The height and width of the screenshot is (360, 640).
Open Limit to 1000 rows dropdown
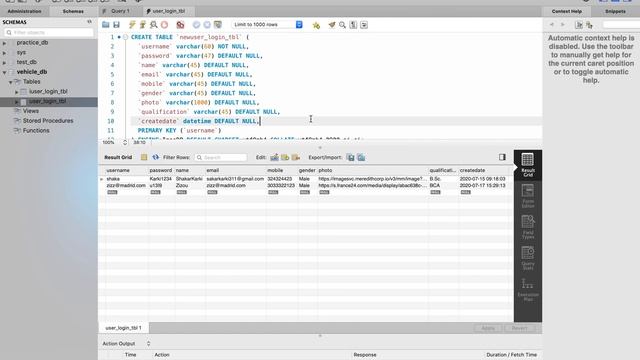pos(267,25)
